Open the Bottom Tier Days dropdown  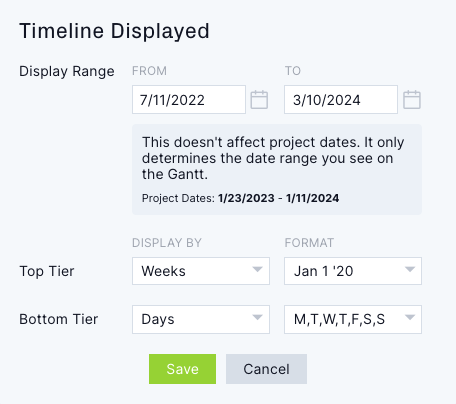[x=201, y=319]
